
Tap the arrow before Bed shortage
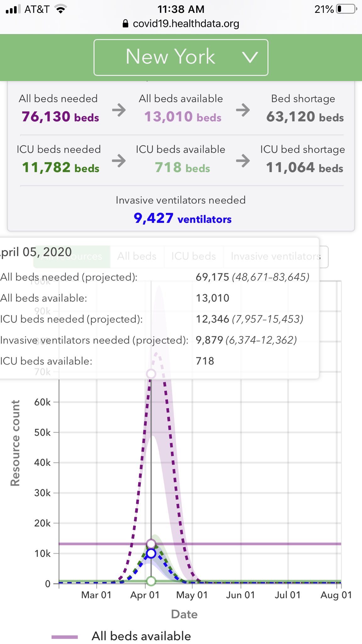[243, 110]
